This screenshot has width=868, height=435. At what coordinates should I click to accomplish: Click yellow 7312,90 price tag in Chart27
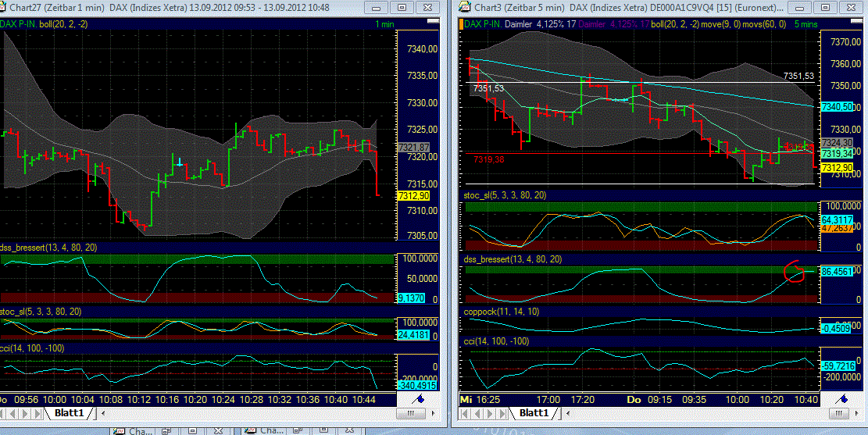tap(413, 196)
